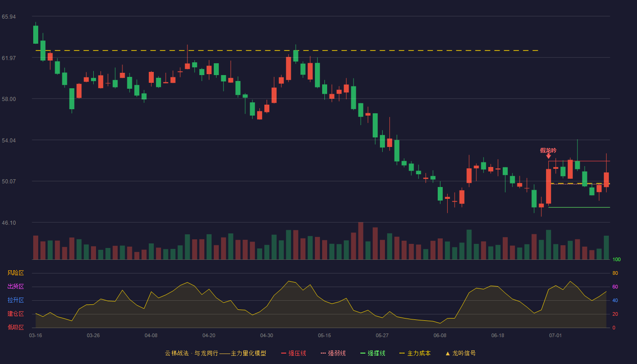The image size is (637, 364).
Task: Click the 06-08 date label
Action: click(440, 335)
